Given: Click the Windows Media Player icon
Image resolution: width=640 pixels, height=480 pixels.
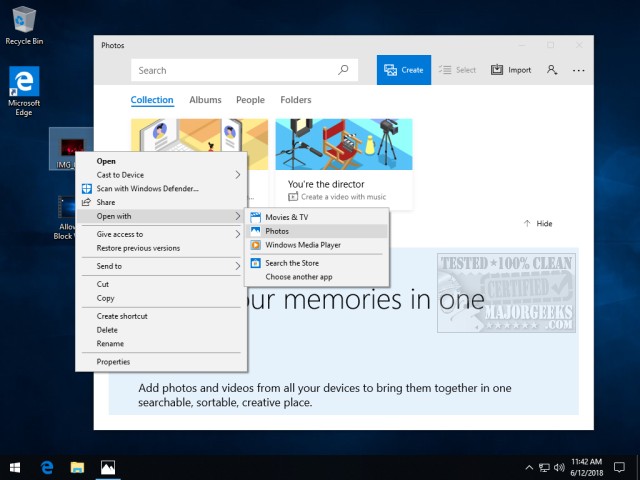Looking at the screenshot, I should 256,245.
